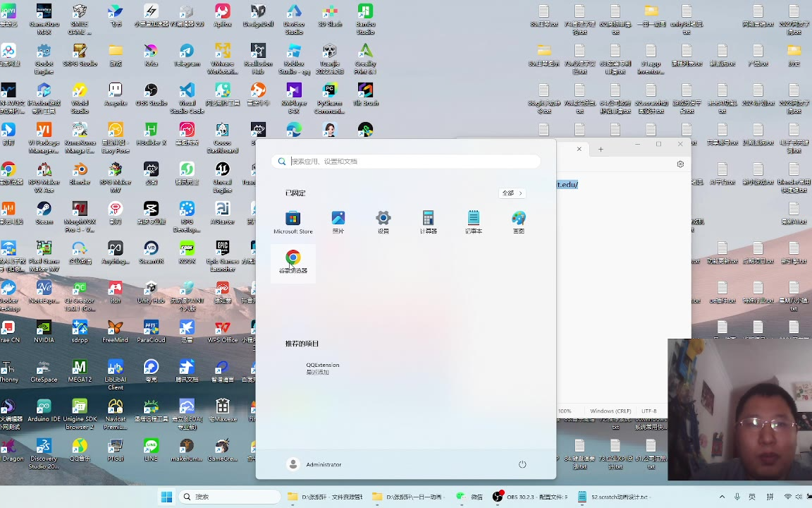Select the Telegram desktop shortcut
The height and width of the screenshot is (508, 812).
click(187, 56)
